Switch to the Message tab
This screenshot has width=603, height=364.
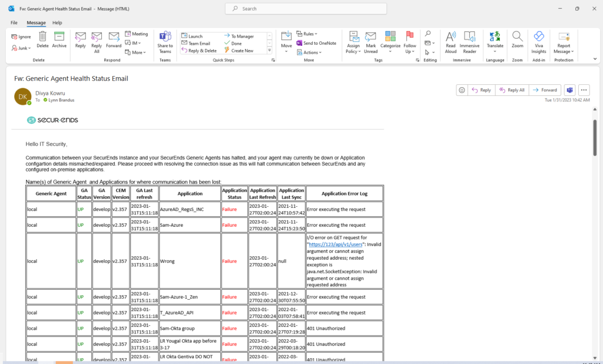tap(36, 23)
